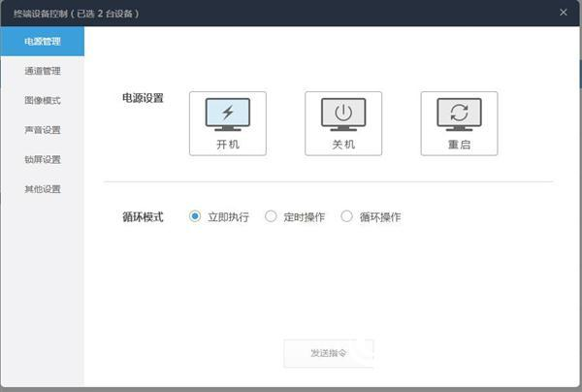Open the 电源管理 sidebar tab
The image size is (582, 392).
[x=43, y=41]
